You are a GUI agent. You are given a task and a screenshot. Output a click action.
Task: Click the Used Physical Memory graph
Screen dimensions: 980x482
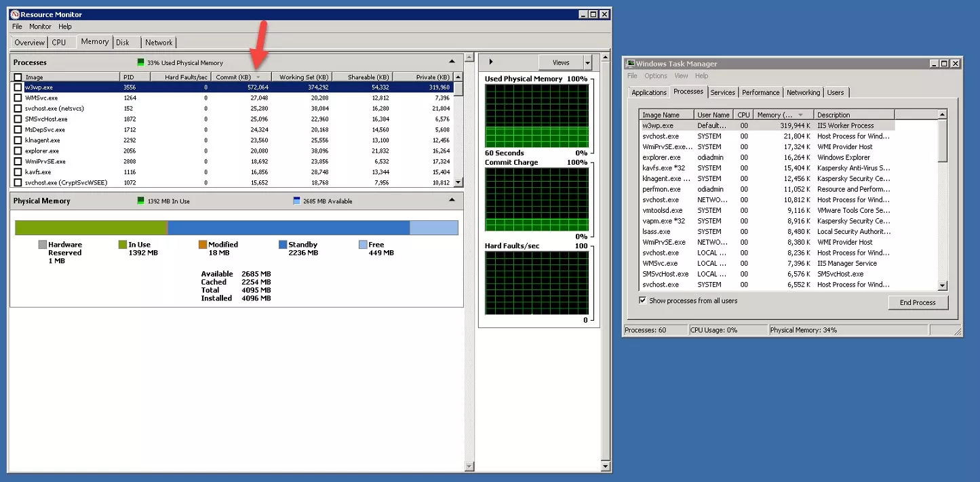[536, 115]
